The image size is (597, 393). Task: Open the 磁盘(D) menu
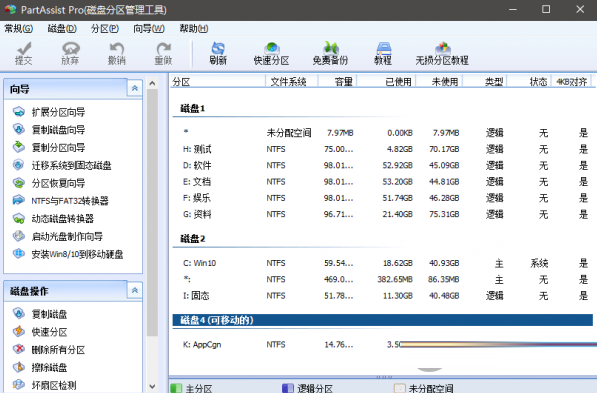62,29
